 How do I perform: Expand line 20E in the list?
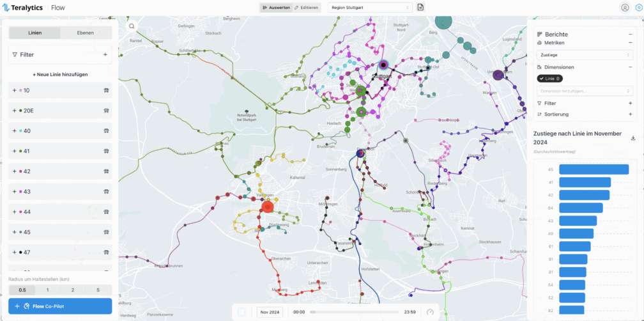(14, 111)
